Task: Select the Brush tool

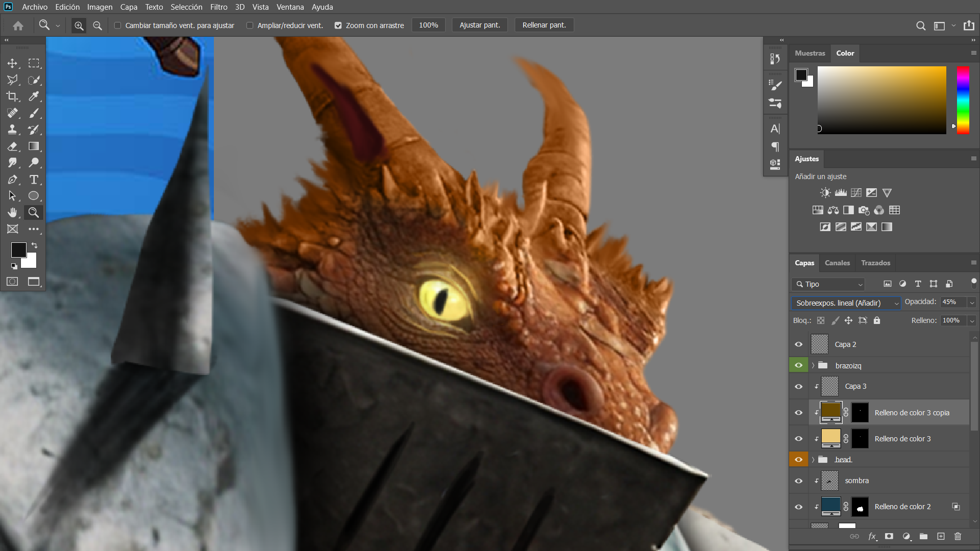Action: [34, 113]
